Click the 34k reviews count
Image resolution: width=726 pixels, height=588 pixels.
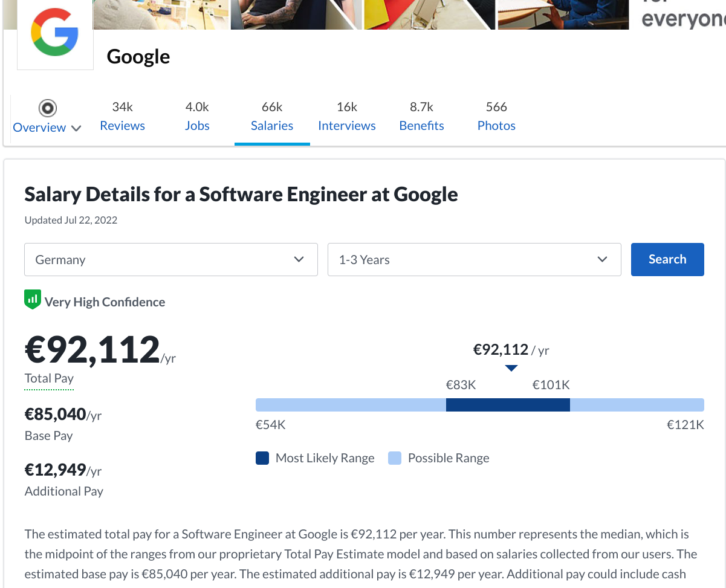point(122,107)
